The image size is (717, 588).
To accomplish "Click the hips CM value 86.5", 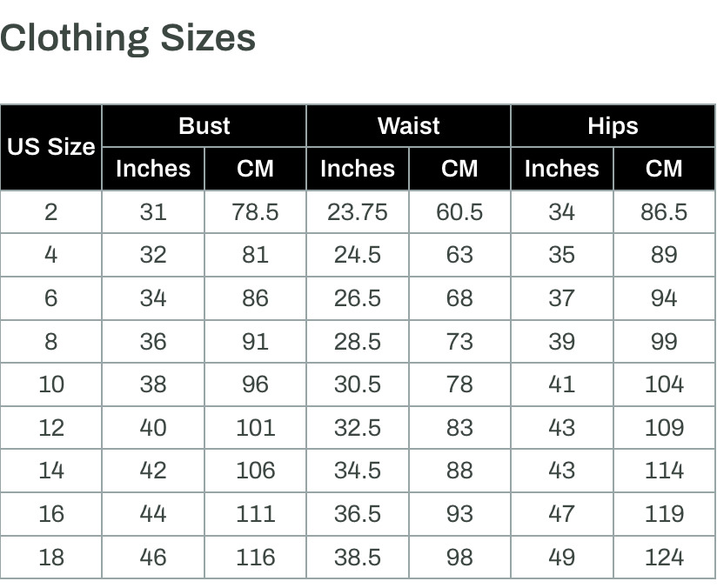I will tap(664, 211).
